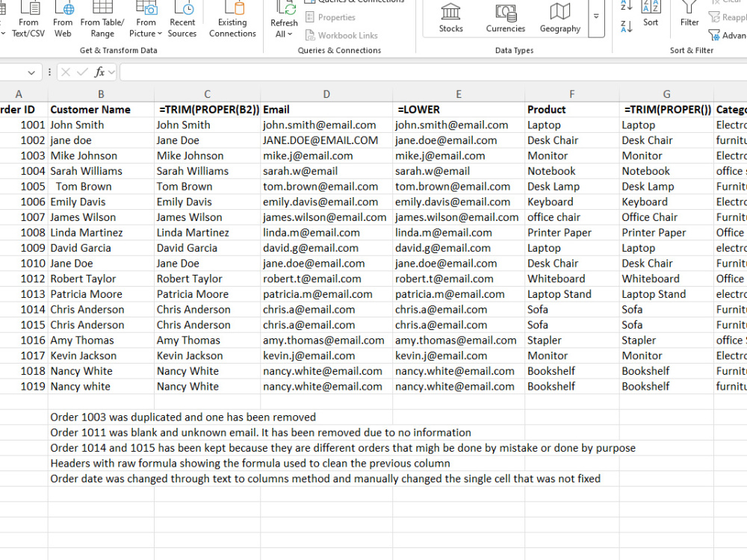This screenshot has width=747, height=560.
Task: Click Insert Function fx icon
Action: tap(99, 72)
